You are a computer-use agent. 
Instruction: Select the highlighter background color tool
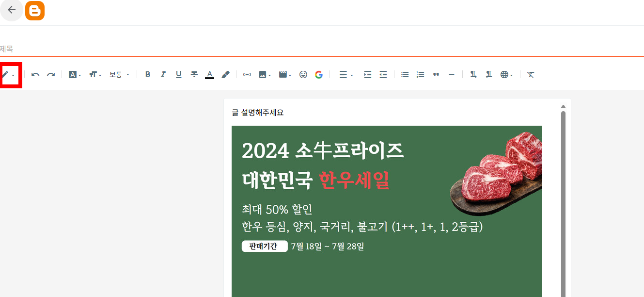tap(225, 75)
